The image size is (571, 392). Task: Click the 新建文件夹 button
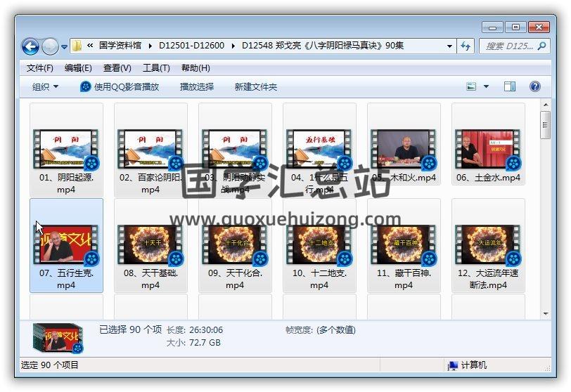(255, 86)
